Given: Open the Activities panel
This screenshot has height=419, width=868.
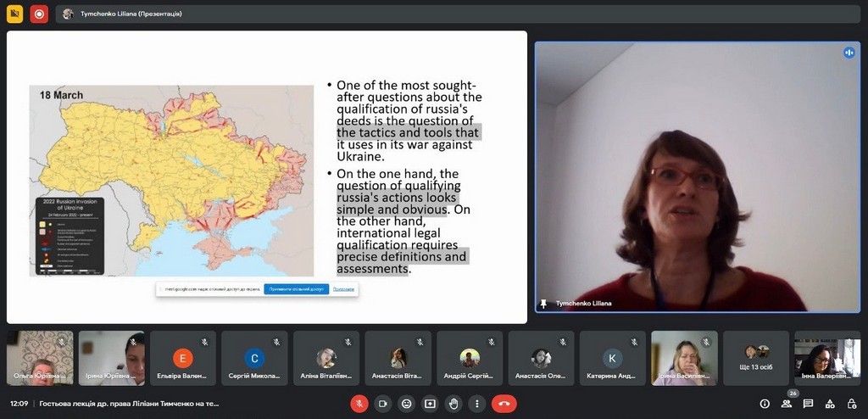Looking at the screenshot, I should [x=830, y=404].
